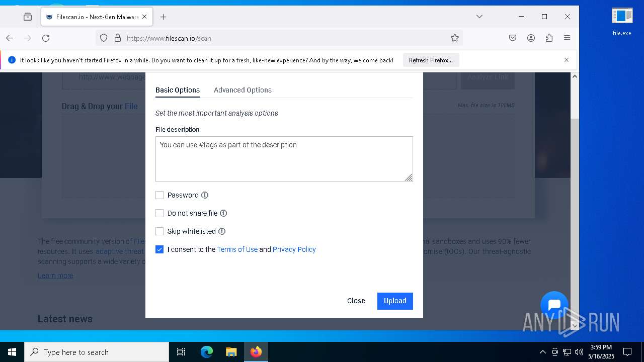Show hidden system tray icons

click(x=542, y=352)
